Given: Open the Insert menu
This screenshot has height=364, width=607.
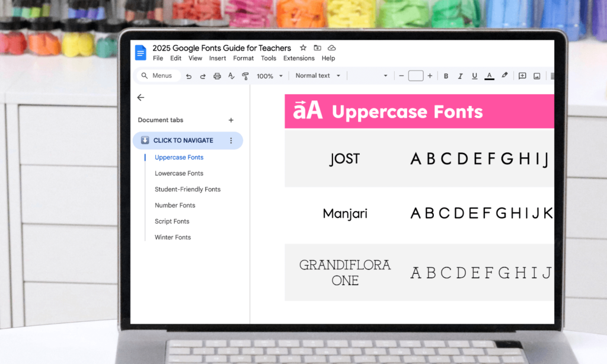Looking at the screenshot, I should point(218,58).
